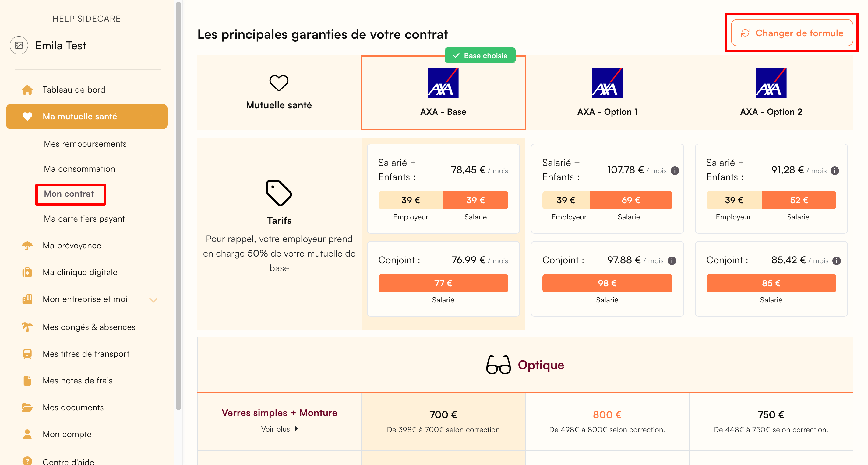
Task: Click Changer de formule button
Action: [792, 33]
